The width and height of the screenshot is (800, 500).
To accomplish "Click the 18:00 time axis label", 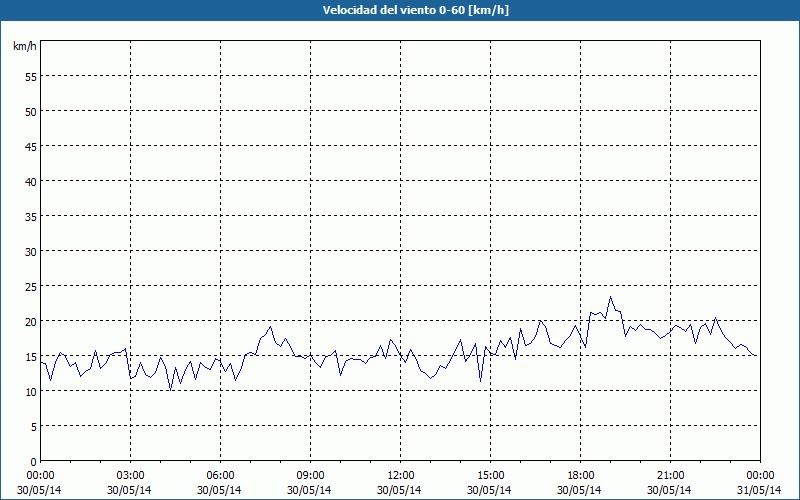I will coord(581,476).
